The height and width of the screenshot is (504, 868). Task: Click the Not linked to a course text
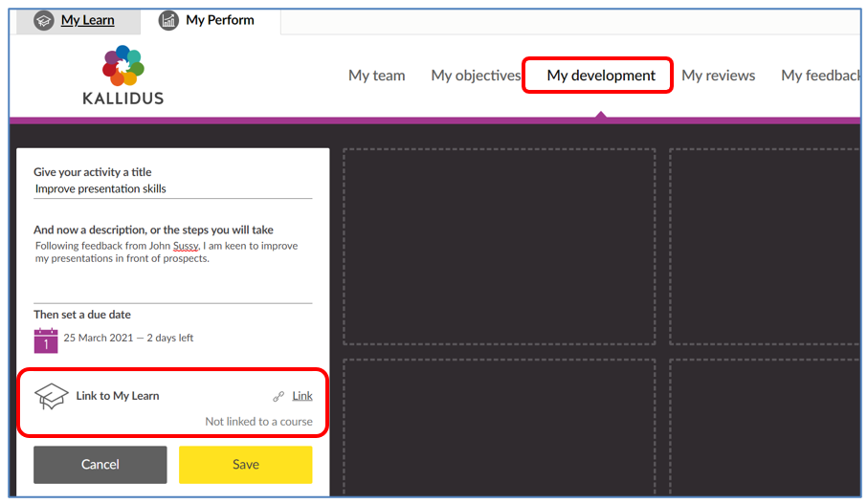[258, 422]
